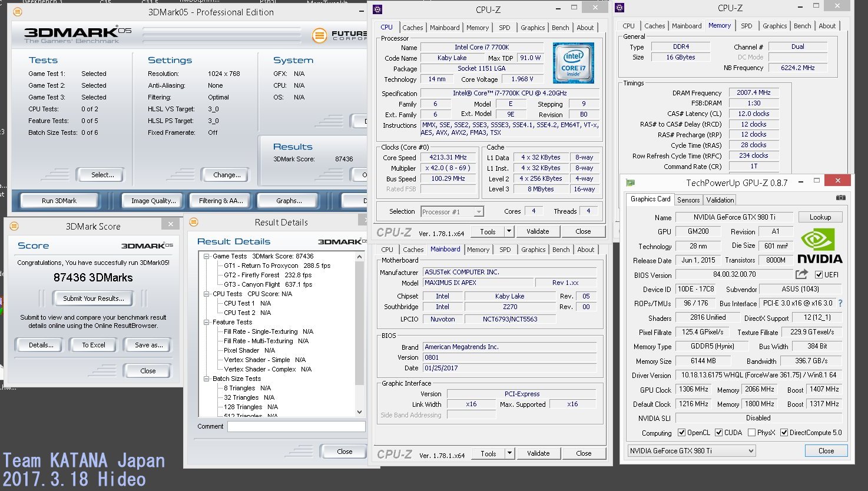Image resolution: width=868 pixels, height=491 pixels.
Task: Click Close in the 3DMark Score window
Action: [x=148, y=371]
